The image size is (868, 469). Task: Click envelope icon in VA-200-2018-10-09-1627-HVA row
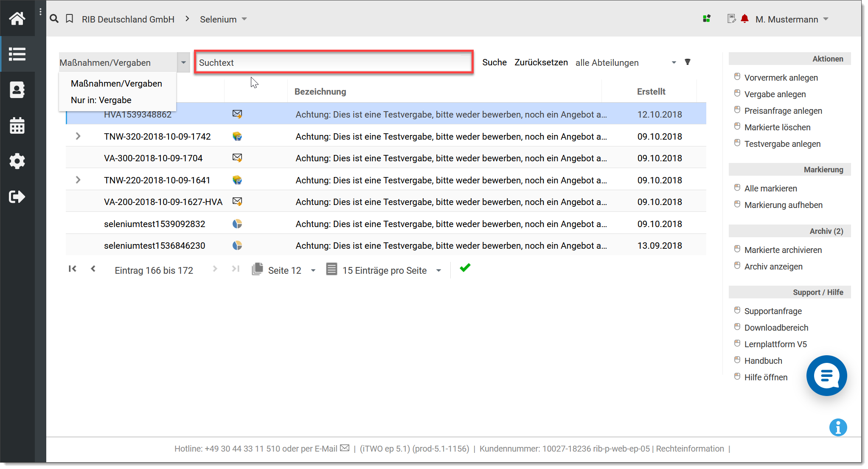(237, 202)
